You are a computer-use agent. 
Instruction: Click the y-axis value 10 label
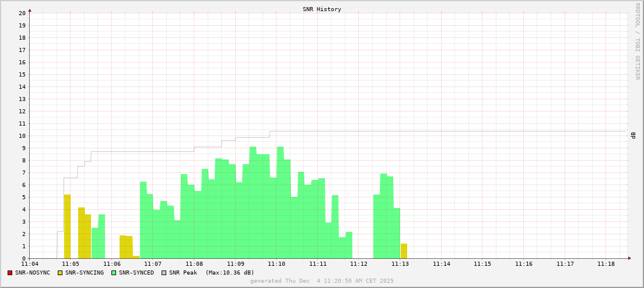coord(22,136)
